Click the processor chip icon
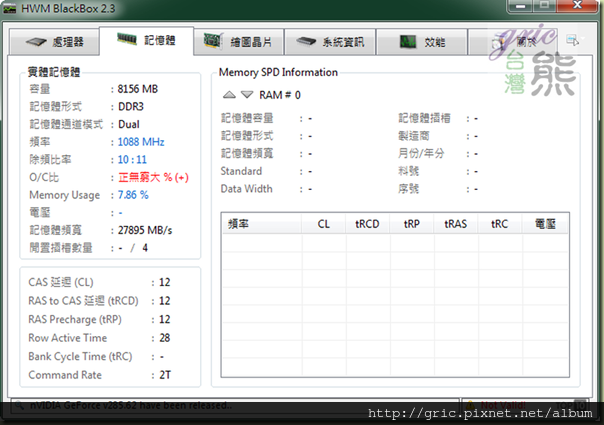This screenshot has width=604, height=425. coord(36,42)
